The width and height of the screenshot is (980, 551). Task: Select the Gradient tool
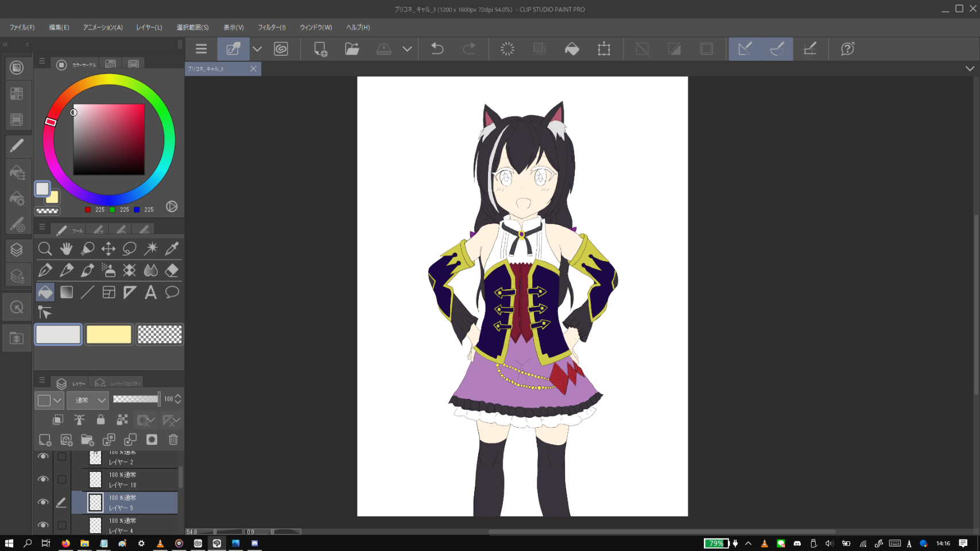click(x=67, y=293)
